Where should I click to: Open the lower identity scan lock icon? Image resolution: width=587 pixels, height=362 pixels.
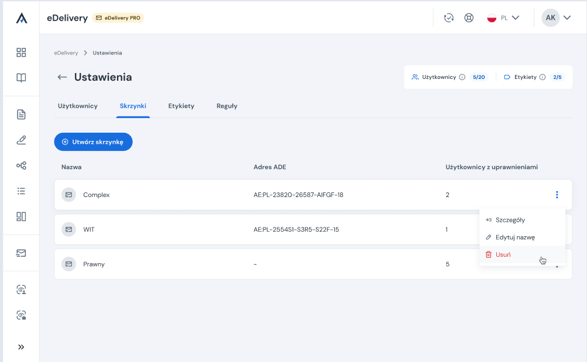coord(21,315)
